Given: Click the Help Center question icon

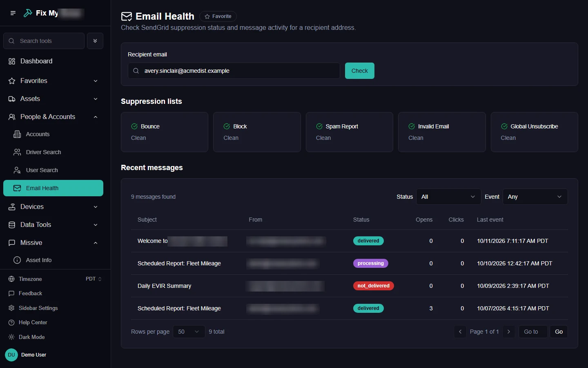Looking at the screenshot, I should point(11,323).
